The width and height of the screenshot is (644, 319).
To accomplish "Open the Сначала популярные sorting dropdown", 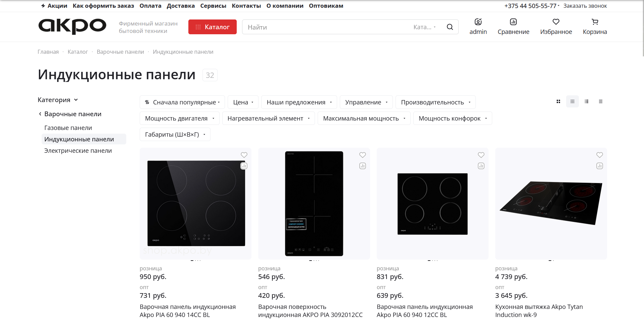I will [182, 102].
